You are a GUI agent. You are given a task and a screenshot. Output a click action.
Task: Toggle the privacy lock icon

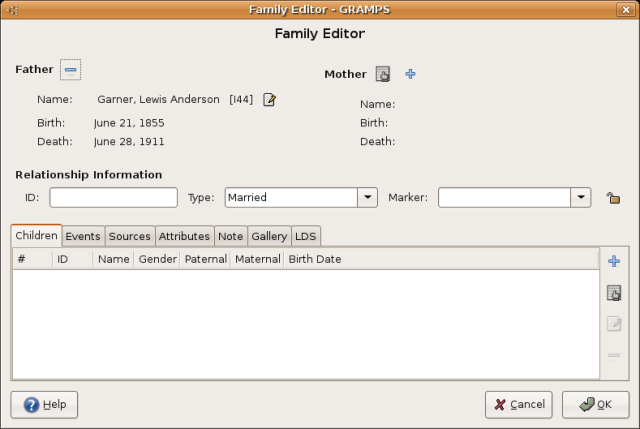(x=612, y=198)
